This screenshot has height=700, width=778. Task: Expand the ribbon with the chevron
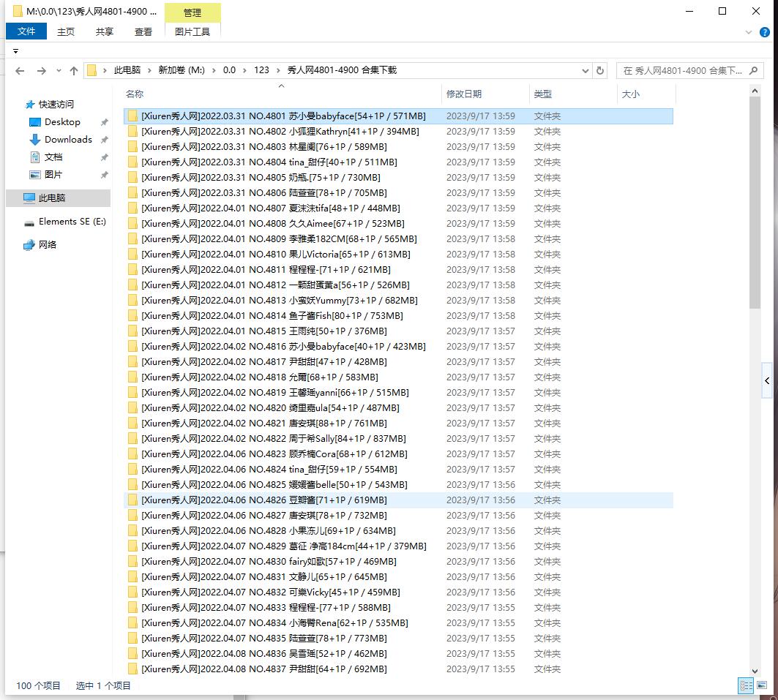click(x=748, y=32)
